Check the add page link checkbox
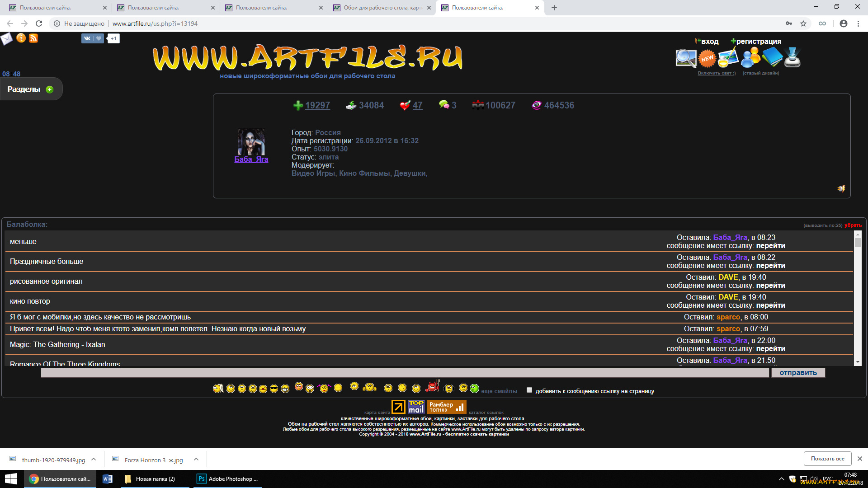This screenshot has height=488, width=868. click(529, 390)
